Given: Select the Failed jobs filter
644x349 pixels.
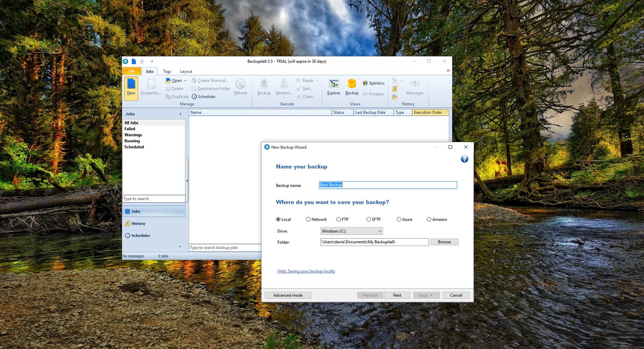Looking at the screenshot, I should coord(130,129).
